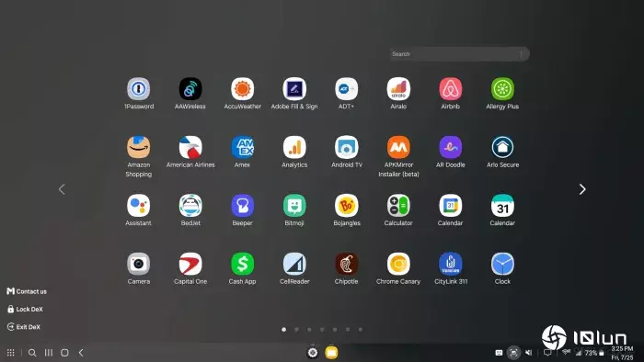Click the taskbar home button
This screenshot has height=362, width=644.
click(x=64, y=353)
